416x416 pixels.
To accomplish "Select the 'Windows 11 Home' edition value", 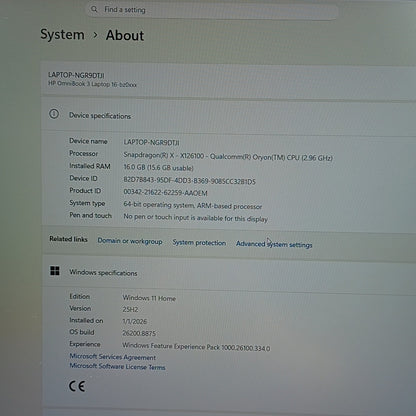I will pos(149,298).
